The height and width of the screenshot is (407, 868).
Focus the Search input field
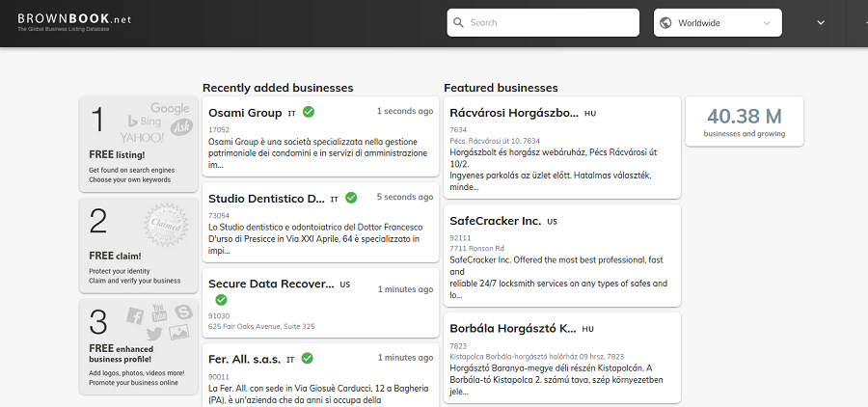pyautogui.click(x=543, y=23)
